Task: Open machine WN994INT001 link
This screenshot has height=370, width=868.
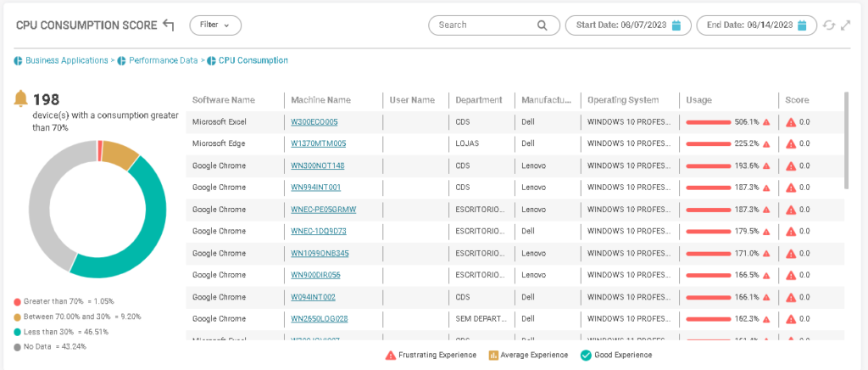Action: coord(315,188)
